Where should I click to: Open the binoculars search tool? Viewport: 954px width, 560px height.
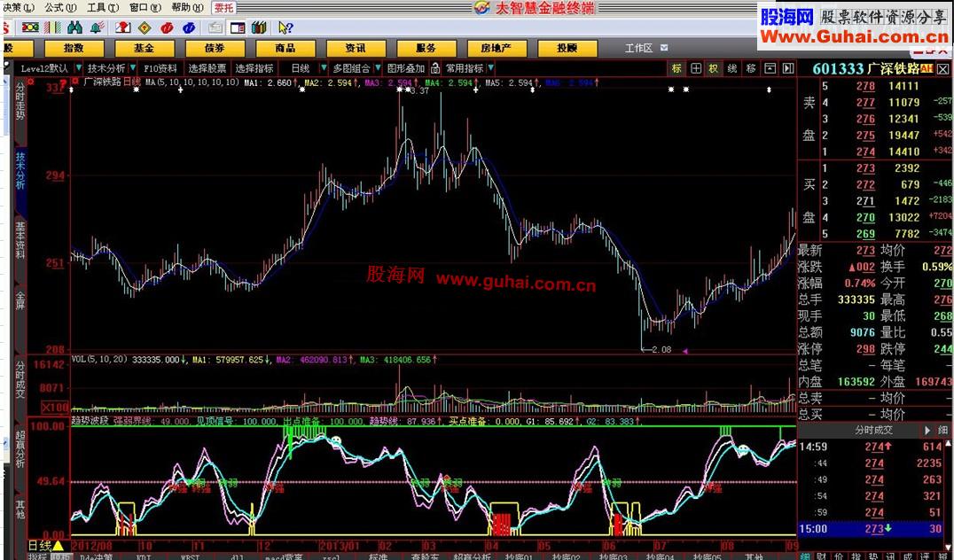tap(74, 27)
